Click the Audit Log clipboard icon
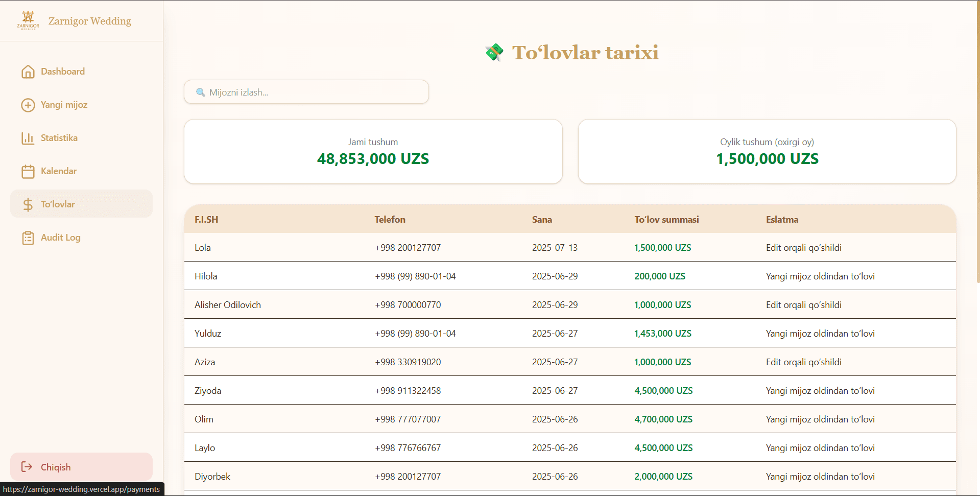This screenshot has height=496, width=980. pyautogui.click(x=28, y=238)
